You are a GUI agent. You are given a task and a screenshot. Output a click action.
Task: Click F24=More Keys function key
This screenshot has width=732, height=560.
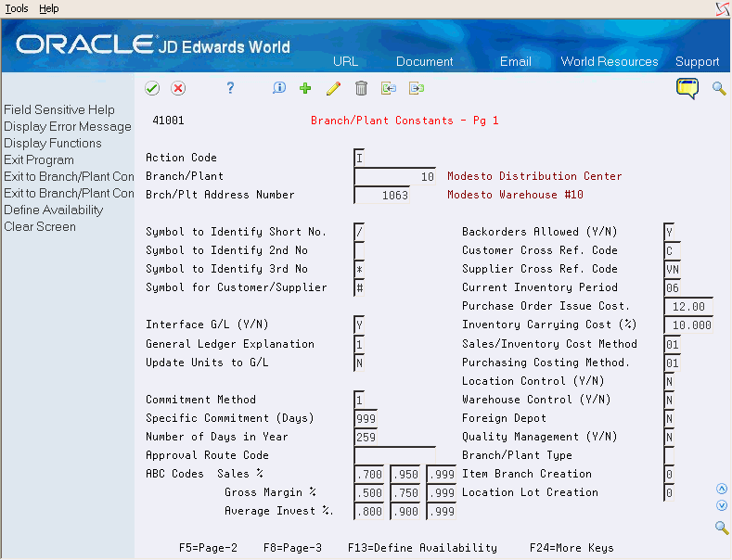[x=571, y=548]
